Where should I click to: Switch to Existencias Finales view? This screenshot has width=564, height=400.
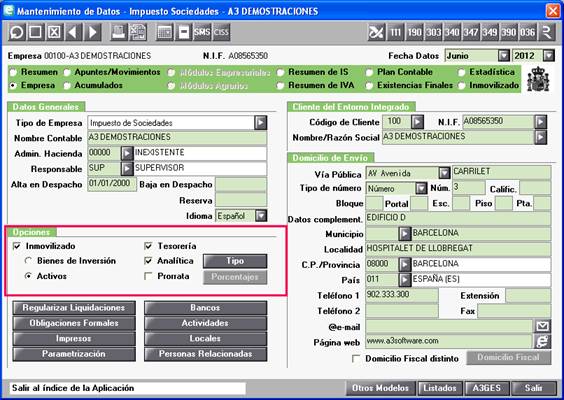pyautogui.click(x=369, y=86)
